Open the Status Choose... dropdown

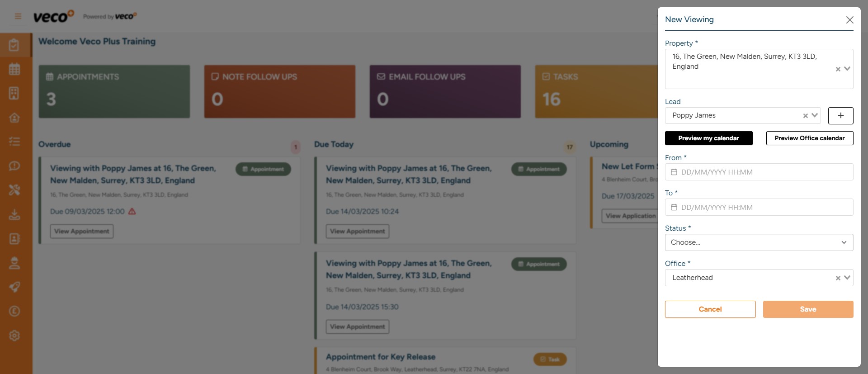point(759,242)
